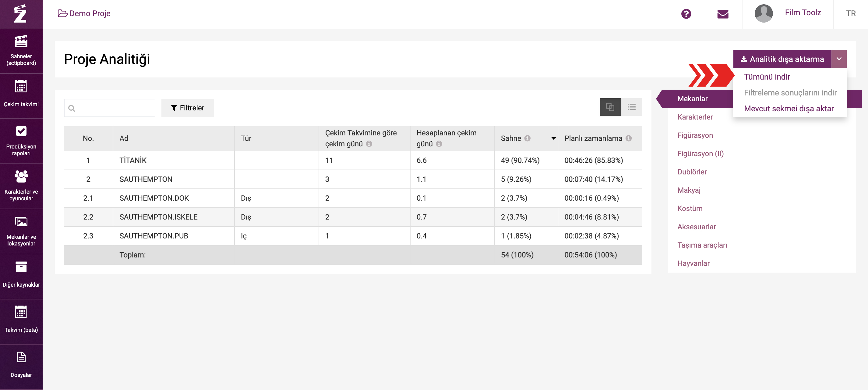Open Mekanlar ve lokasyonlar image icon
The width and height of the screenshot is (868, 390).
[21, 222]
